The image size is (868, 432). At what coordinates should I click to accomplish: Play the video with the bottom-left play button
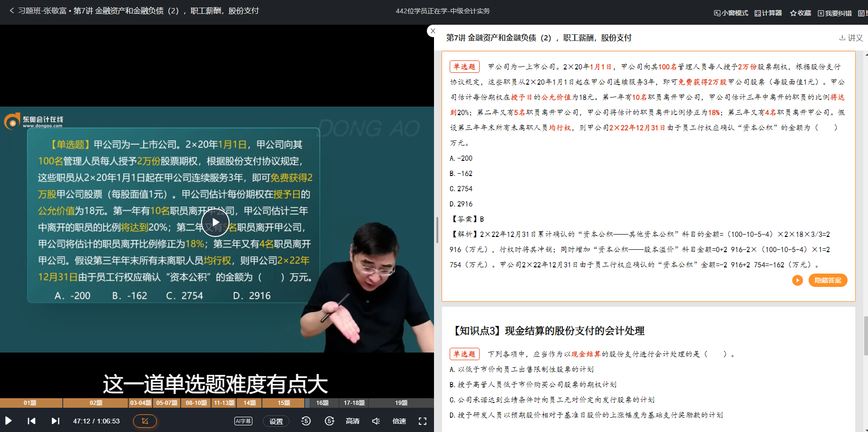pos(8,421)
